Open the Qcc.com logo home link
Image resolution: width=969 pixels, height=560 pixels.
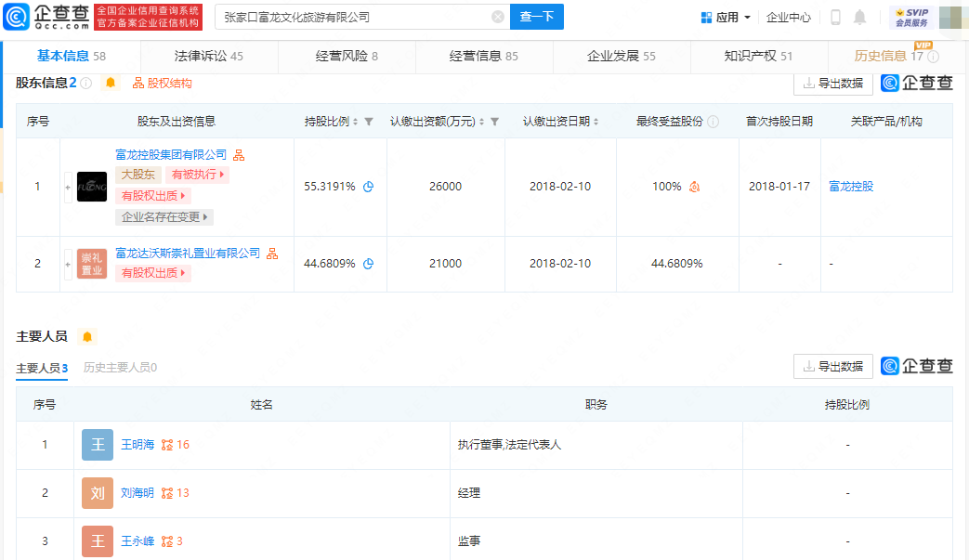[x=46, y=17]
